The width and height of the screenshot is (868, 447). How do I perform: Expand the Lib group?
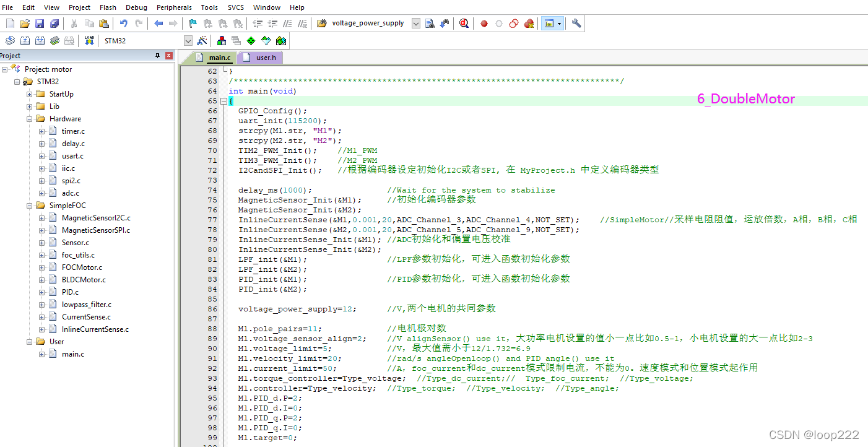(30, 106)
